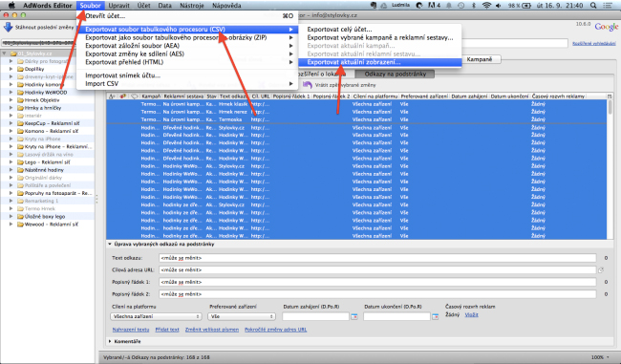Open the Time Machine clock icon
The image size is (621, 364).
tap(461, 6)
